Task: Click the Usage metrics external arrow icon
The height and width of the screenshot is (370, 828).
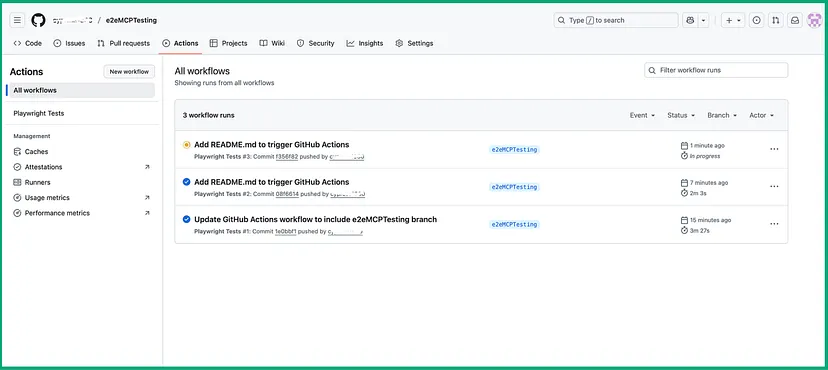Action: click(147, 197)
